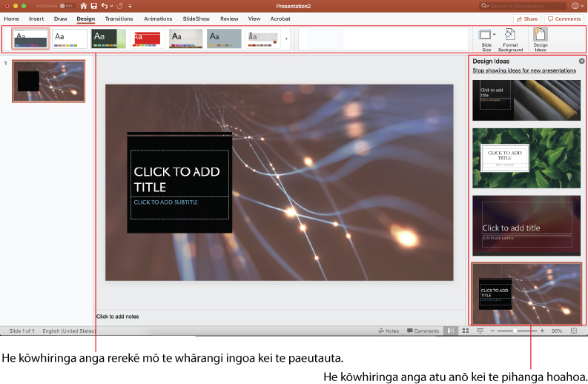Image resolution: width=588 pixels, height=384 pixels.
Task: Toggle Comments pane from status bar
Action: click(423, 331)
